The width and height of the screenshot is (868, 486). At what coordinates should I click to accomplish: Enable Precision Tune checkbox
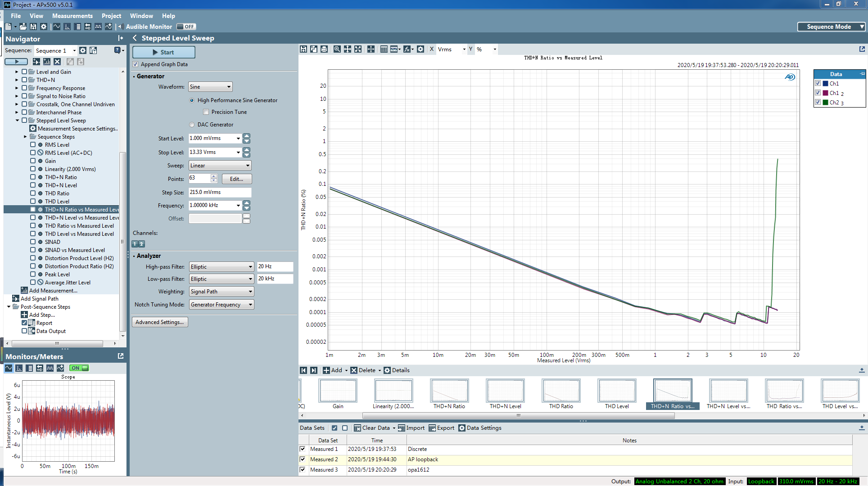[x=206, y=112]
